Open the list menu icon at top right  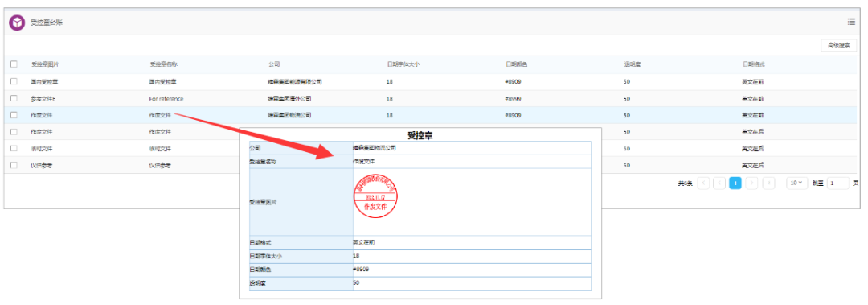click(x=851, y=22)
